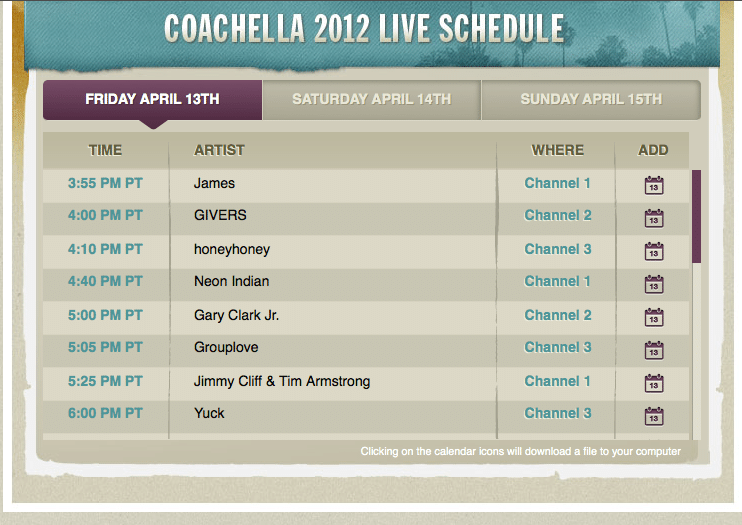The width and height of the screenshot is (742, 525).
Task: Open Channel 1 link for James
Action: coord(557,183)
